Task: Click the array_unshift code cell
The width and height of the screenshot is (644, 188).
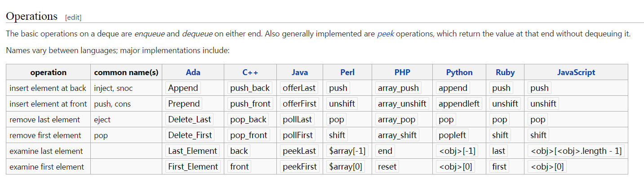Action: [402, 103]
